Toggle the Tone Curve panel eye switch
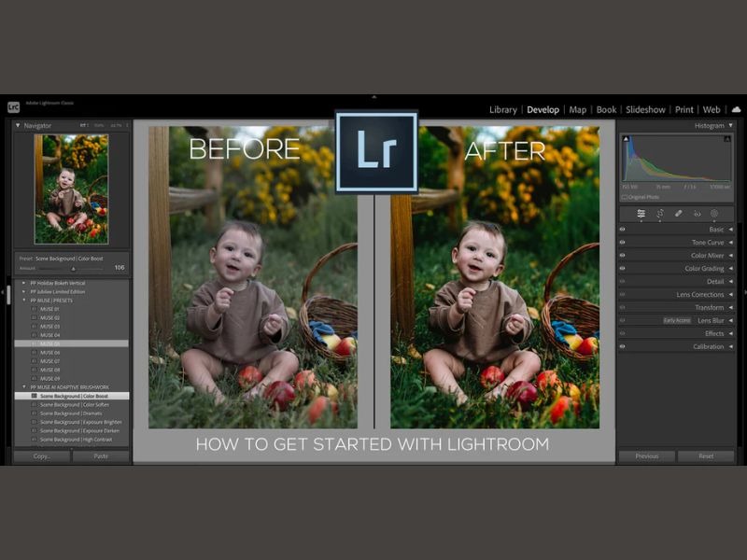 pos(623,242)
